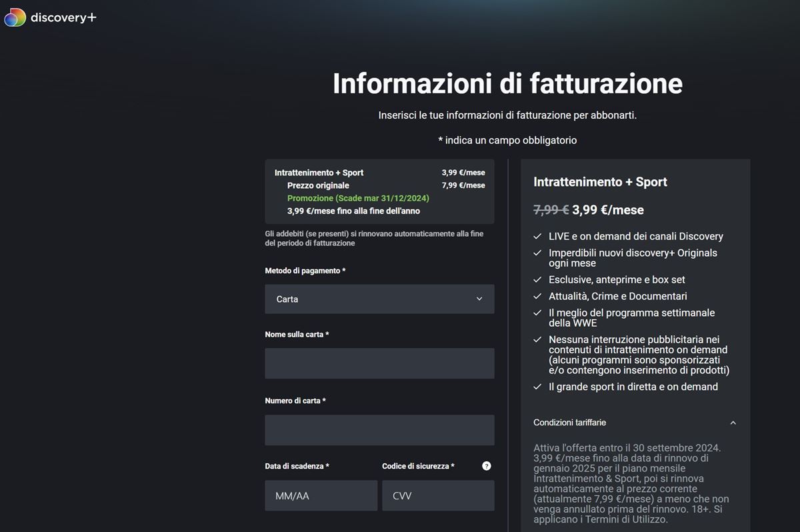
Task: Click the struck-through "7,99 €" price
Action: [x=551, y=210]
